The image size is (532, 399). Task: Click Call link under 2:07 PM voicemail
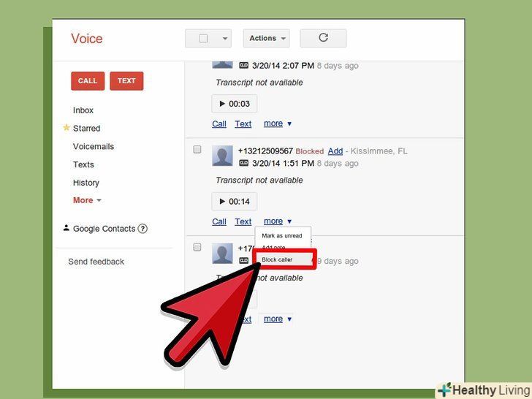click(219, 123)
